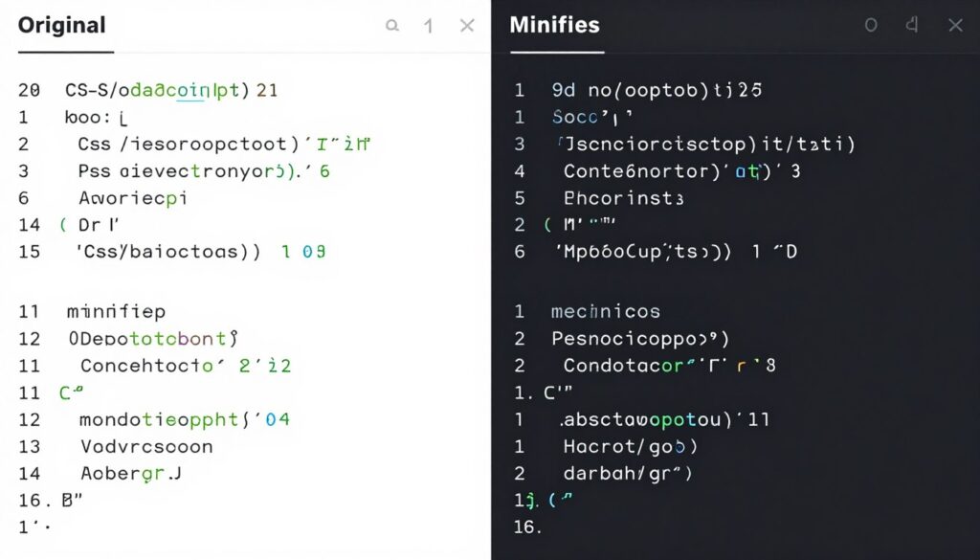Click the 'Mp6ooCup,ts>))' line
Viewport: 980px width, 560px height.
pos(676,251)
